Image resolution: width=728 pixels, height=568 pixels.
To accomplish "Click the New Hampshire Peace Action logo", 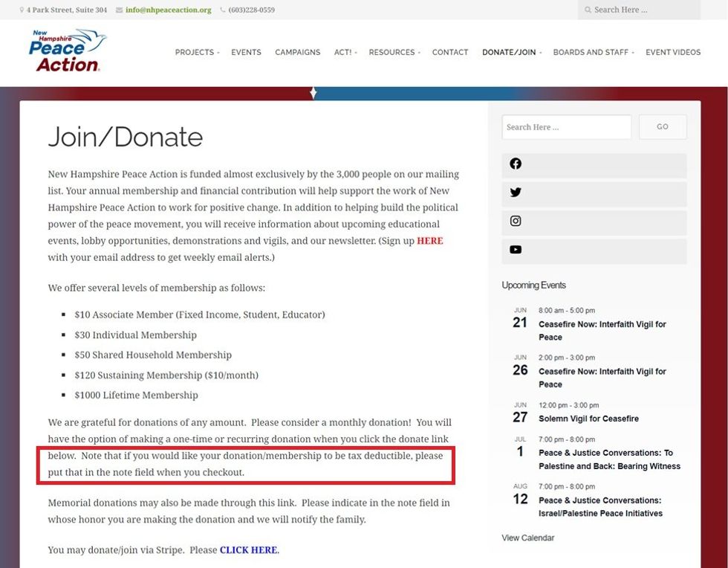I will click(68, 51).
